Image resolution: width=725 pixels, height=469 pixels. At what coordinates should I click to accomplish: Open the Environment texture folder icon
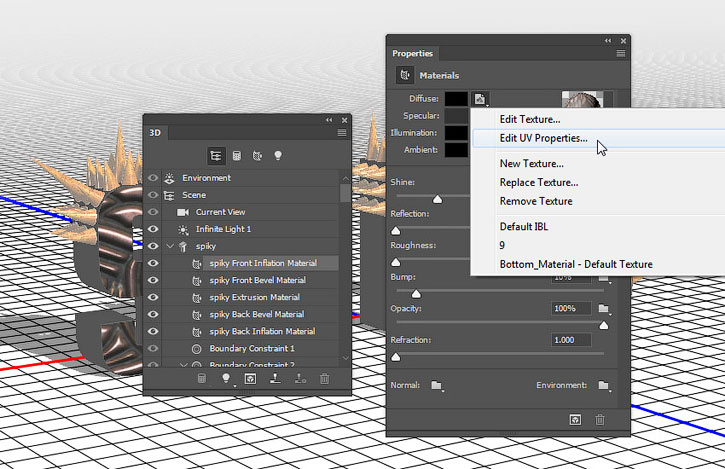coord(603,385)
